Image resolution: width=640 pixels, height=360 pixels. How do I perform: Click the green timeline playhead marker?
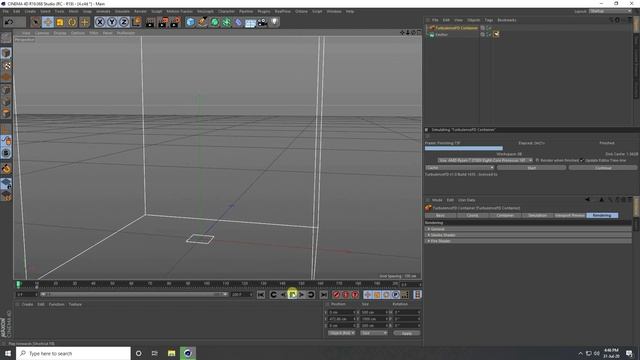click(x=18, y=284)
